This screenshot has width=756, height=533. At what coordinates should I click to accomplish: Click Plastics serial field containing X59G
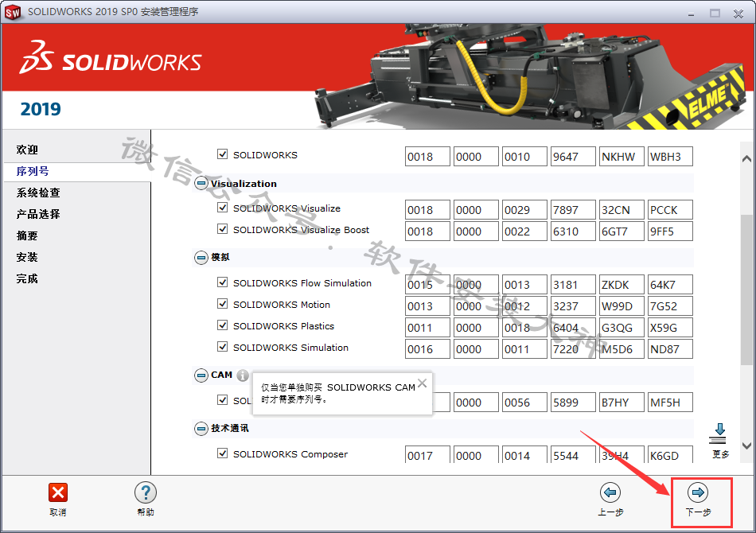click(670, 328)
